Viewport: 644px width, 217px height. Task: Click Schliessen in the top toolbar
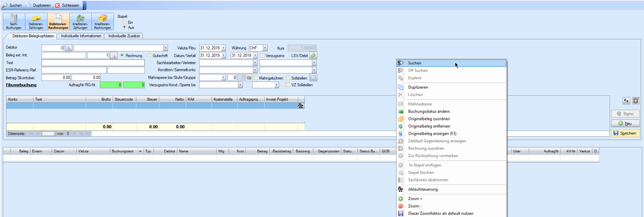(x=67, y=5)
